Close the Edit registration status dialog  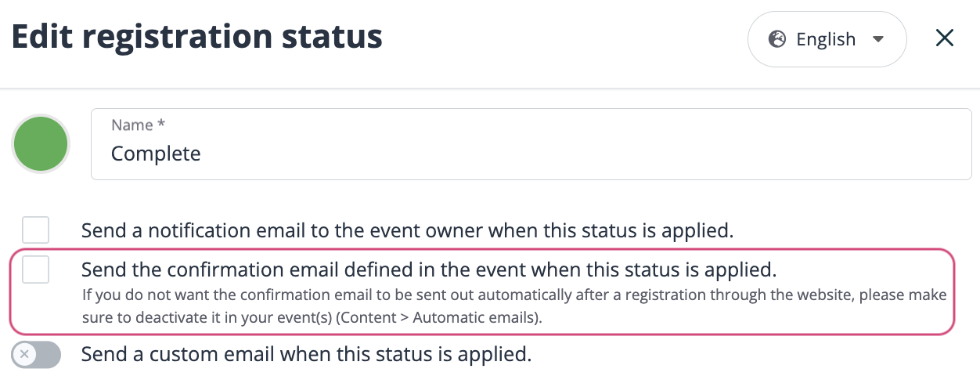click(x=945, y=38)
